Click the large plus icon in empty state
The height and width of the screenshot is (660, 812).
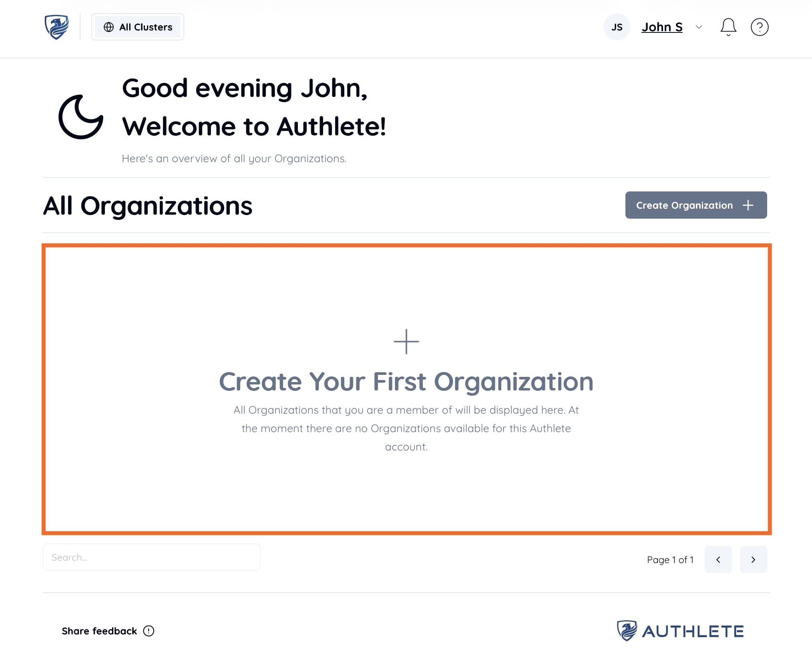pos(406,342)
